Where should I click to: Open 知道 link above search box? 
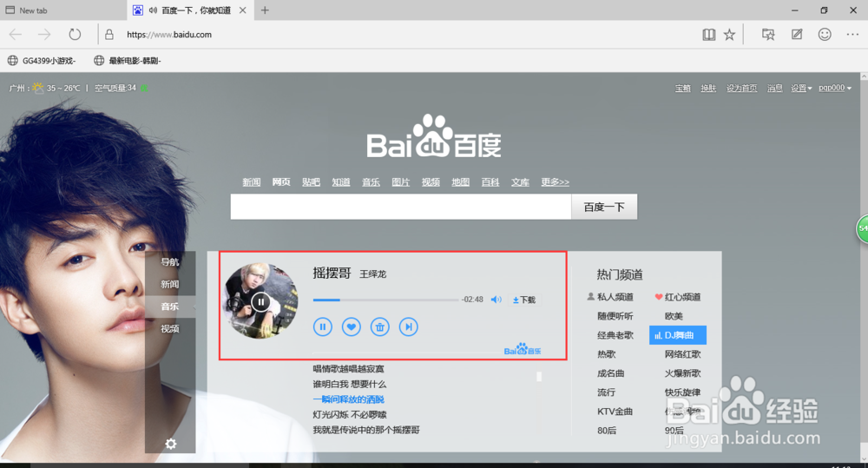click(x=341, y=181)
